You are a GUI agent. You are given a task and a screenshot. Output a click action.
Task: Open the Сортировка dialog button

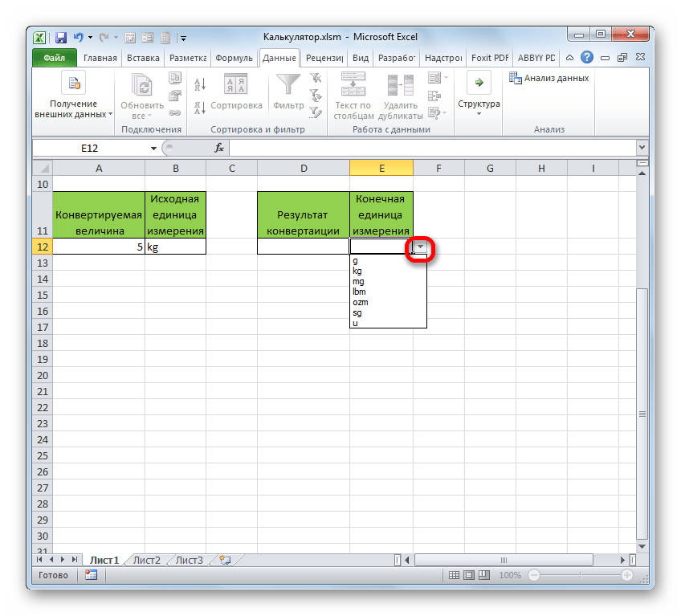coord(236,92)
